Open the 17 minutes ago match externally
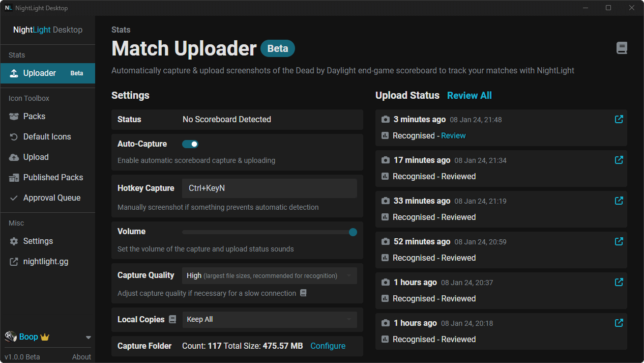 pos(619,160)
